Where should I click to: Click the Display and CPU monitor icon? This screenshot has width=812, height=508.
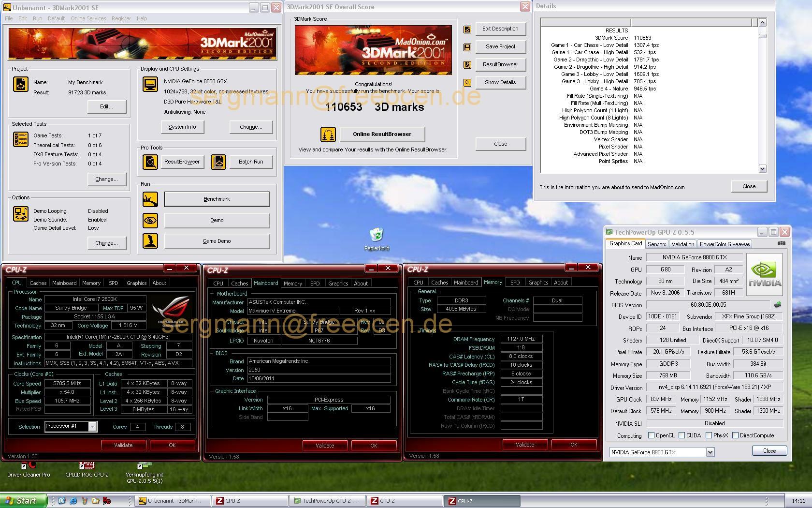(150, 84)
